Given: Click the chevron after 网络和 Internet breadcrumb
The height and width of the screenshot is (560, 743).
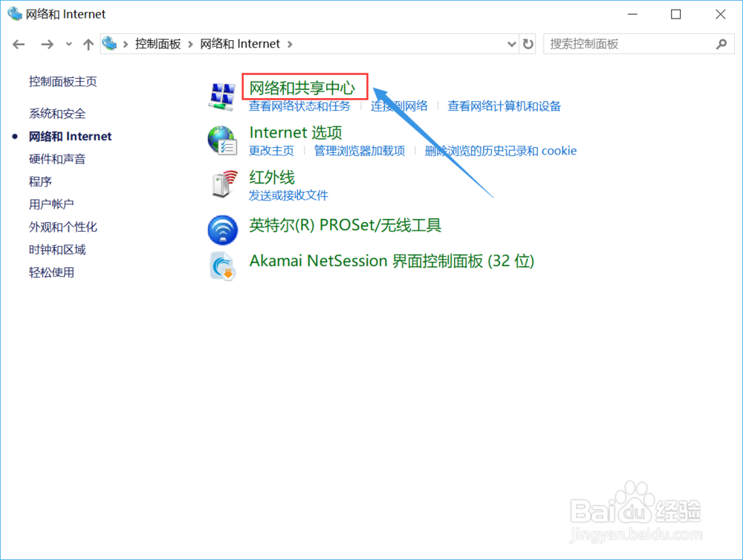Looking at the screenshot, I should (290, 44).
